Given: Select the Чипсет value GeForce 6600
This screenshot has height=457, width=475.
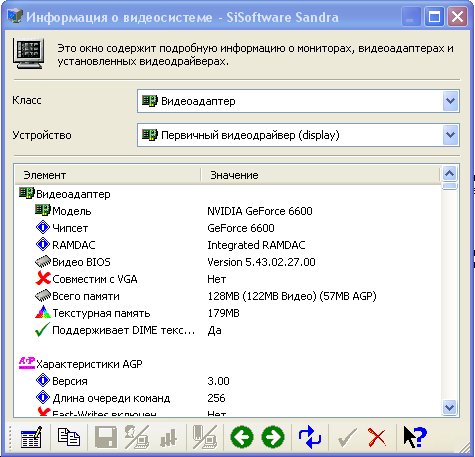Looking at the screenshot, I should point(241,228).
